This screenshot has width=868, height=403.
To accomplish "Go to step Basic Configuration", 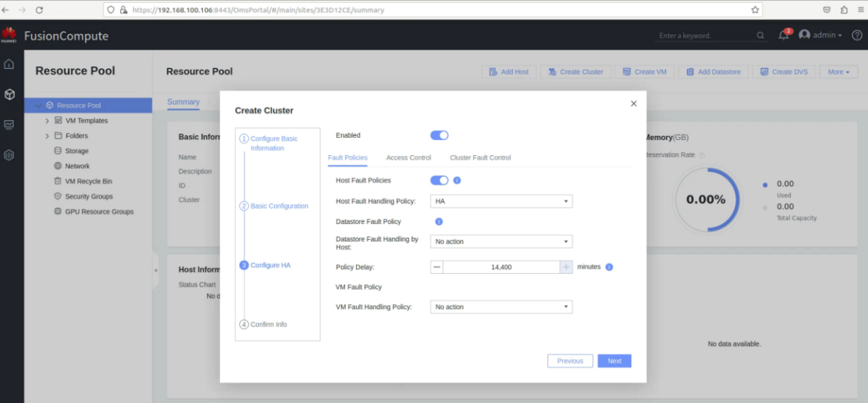I will click(274, 206).
